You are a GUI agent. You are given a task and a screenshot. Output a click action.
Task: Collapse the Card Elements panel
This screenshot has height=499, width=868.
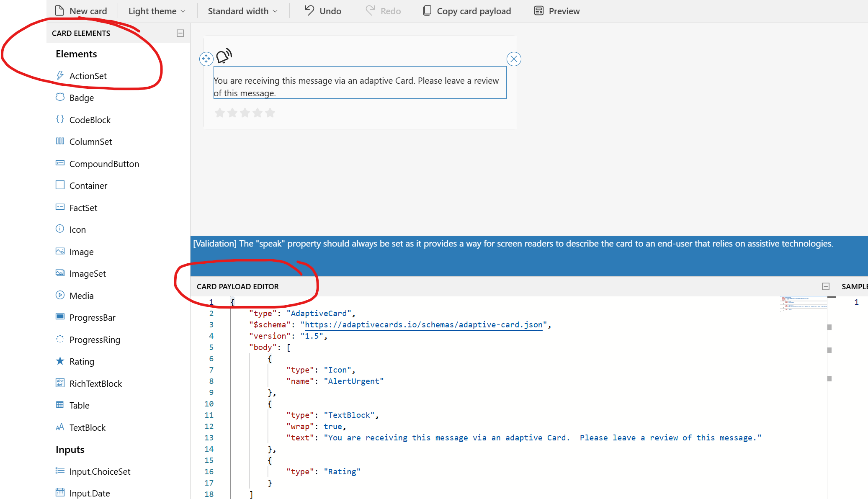click(x=180, y=33)
